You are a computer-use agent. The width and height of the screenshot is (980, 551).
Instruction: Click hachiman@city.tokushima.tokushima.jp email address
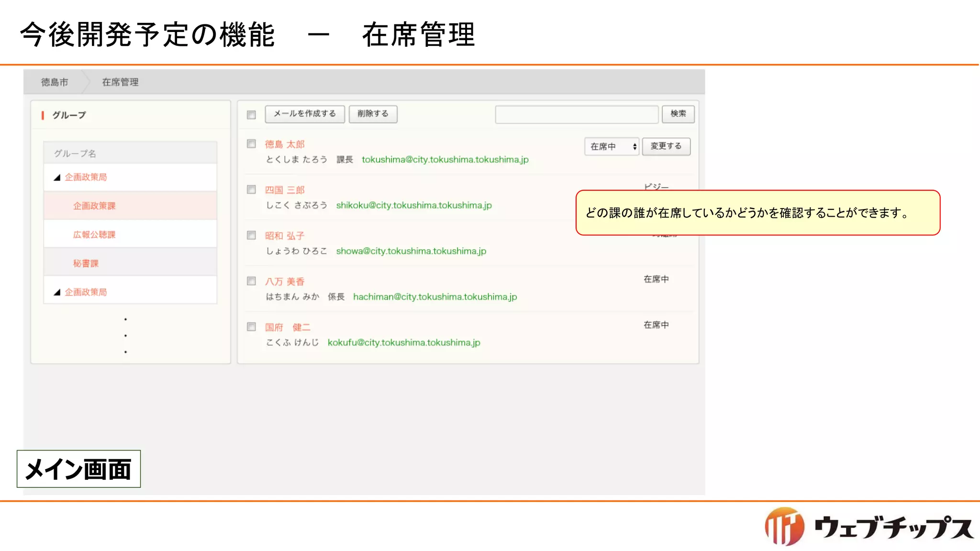tap(435, 297)
